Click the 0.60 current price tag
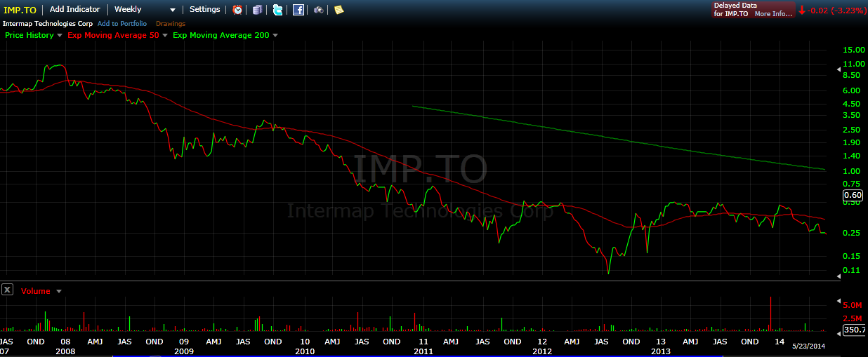 pyautogui.click(x=853, y=196)
